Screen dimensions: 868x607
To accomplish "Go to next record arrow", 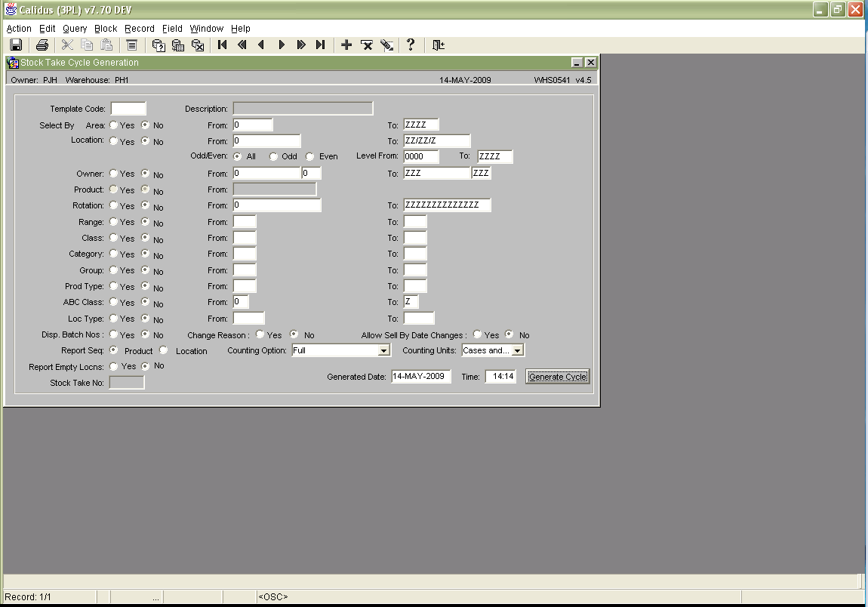I will coord(282,45).
